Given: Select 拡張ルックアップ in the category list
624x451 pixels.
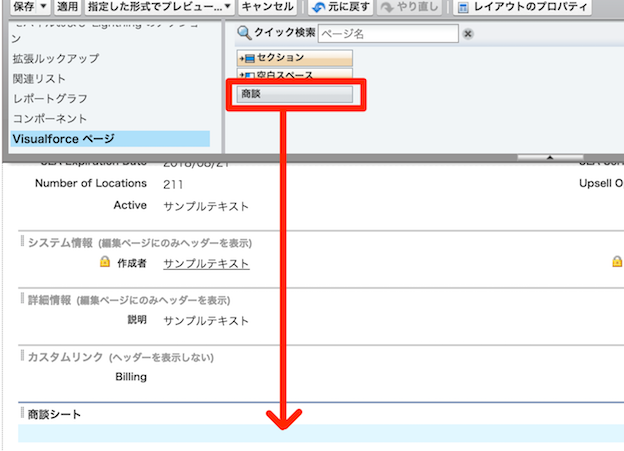Looking at the screenshot, I should click(56, 59).
